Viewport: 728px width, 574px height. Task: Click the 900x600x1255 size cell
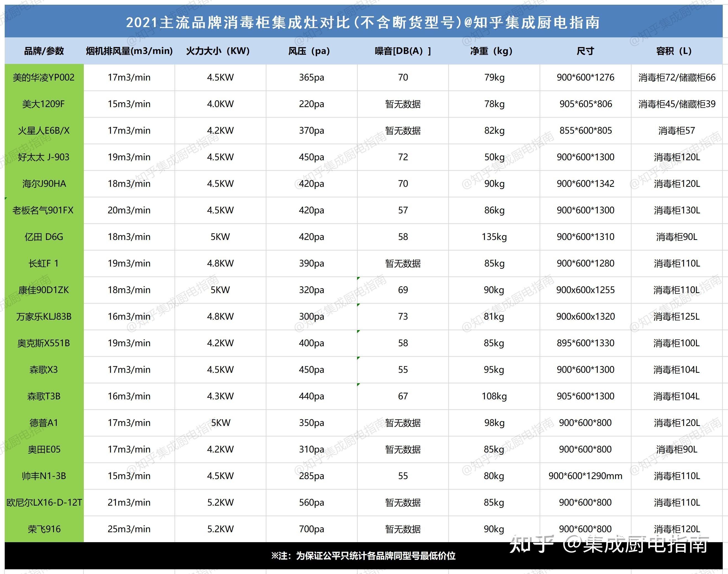point(586,290)
